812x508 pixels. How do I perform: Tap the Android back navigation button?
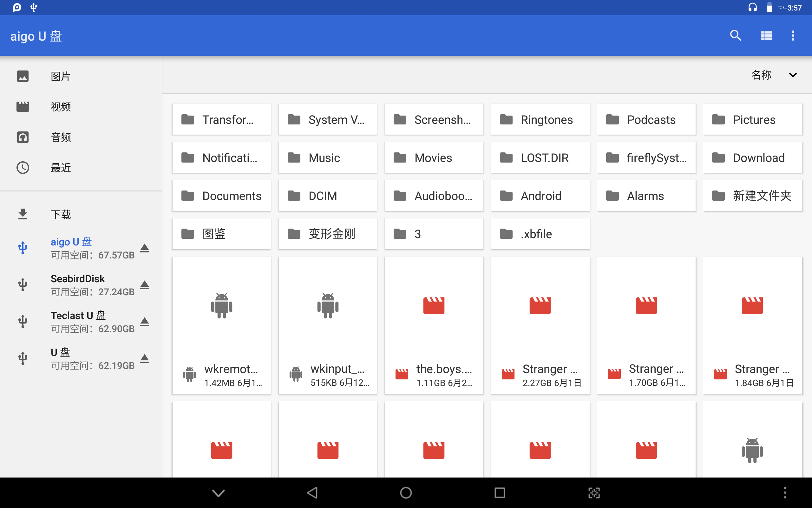tap(312, 493)
